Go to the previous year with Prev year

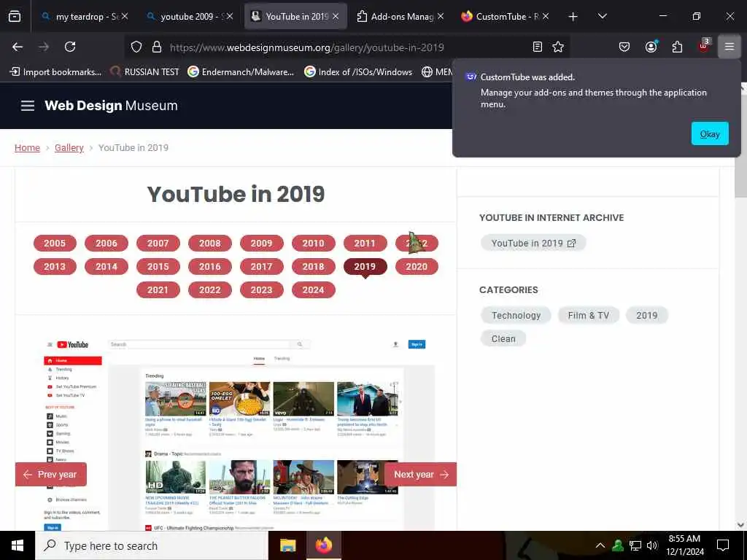coord(50,474)
